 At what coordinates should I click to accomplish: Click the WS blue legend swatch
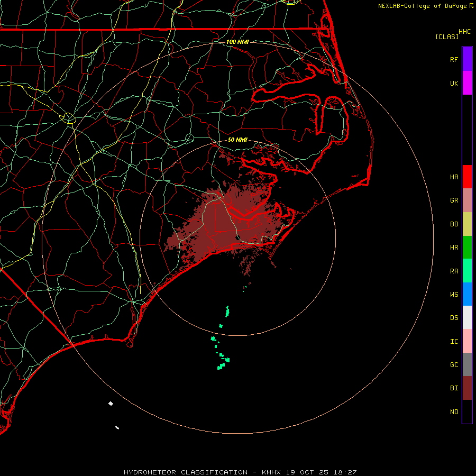tap(467, 294)
